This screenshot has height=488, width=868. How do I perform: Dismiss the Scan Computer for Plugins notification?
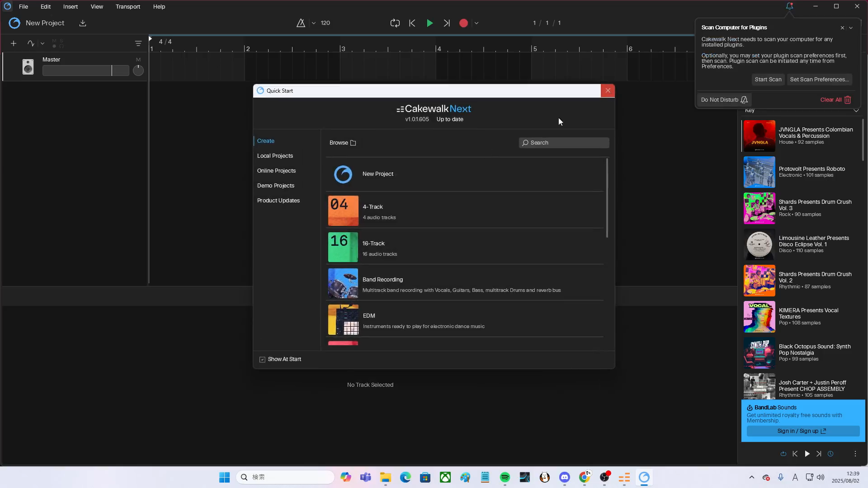842,28
